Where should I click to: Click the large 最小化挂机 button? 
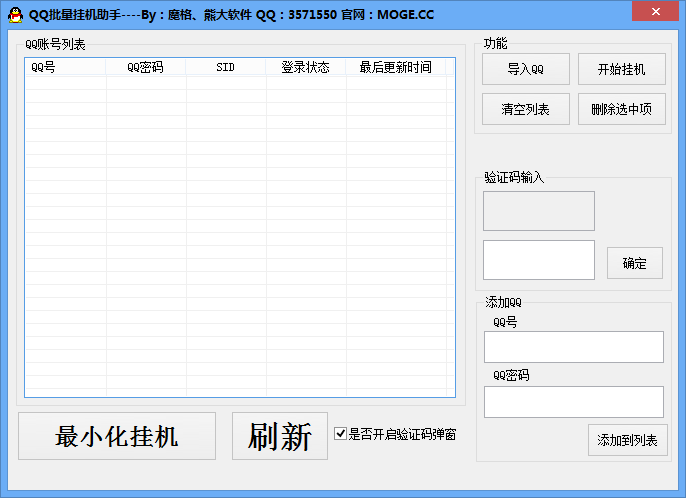click(x=117, y=436)
